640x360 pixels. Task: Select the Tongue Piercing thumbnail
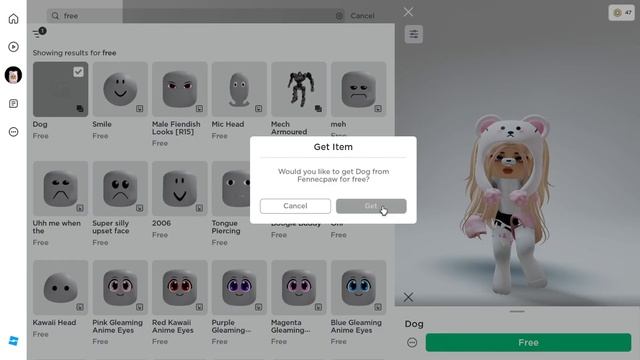[x=231, y=189]
